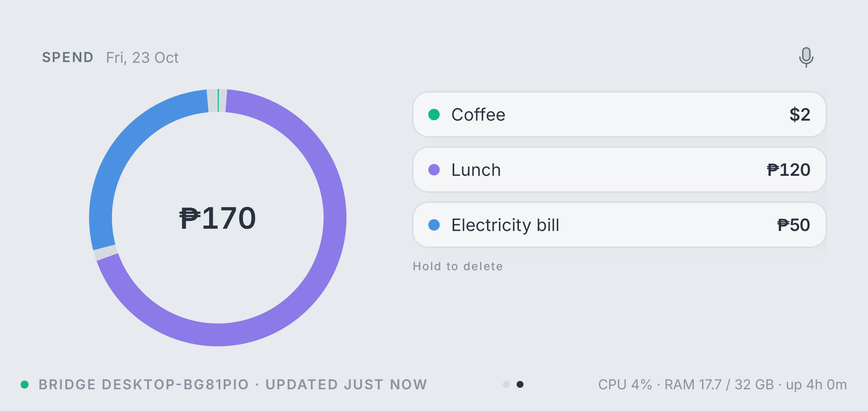Select the first page indicator dot
The width and height of the screenshot is (868, 411).
[506, 384]
